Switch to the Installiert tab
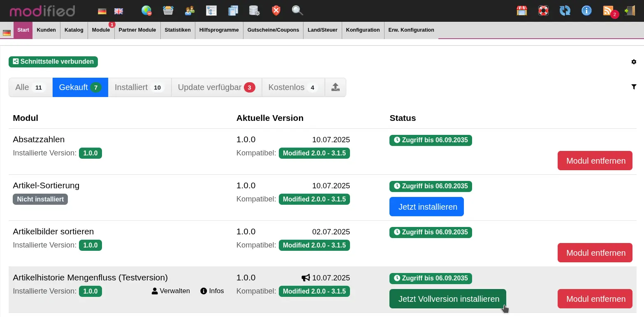The width and height of the screenshot is (644, 317). point(139,88)
